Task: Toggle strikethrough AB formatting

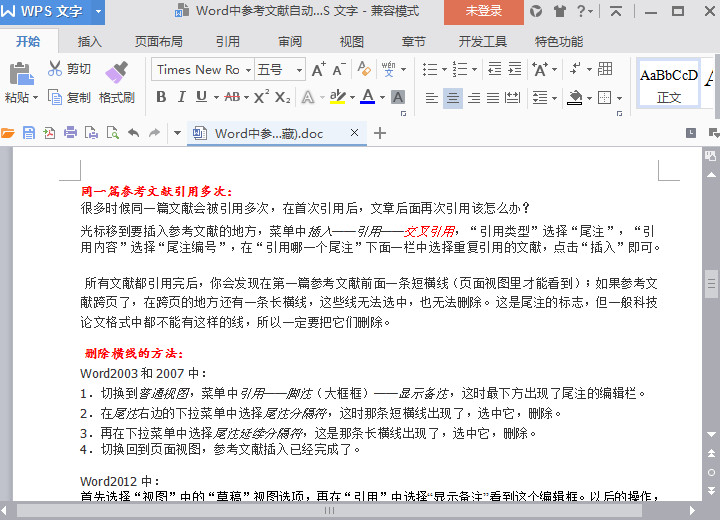Action: point(232,97)
